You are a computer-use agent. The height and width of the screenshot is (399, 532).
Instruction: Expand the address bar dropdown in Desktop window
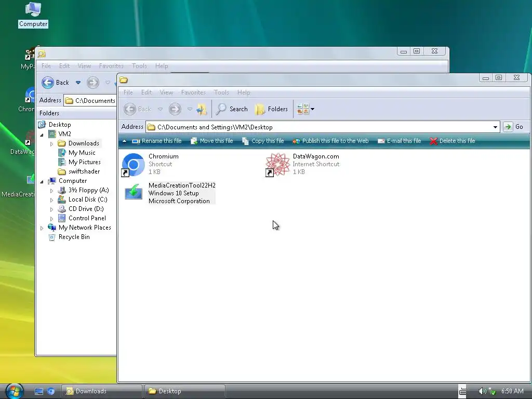495,127
